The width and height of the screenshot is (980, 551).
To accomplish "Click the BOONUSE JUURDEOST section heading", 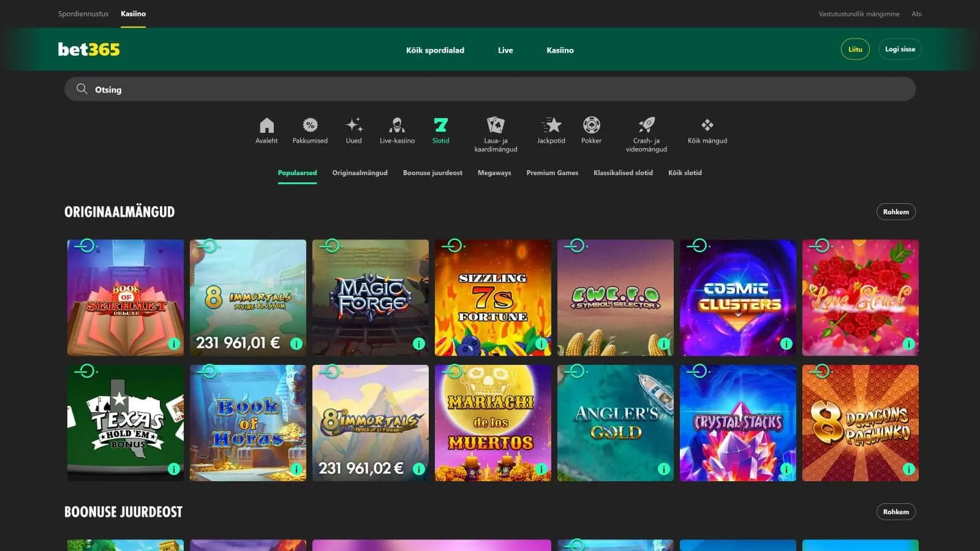I will [123, 512].
